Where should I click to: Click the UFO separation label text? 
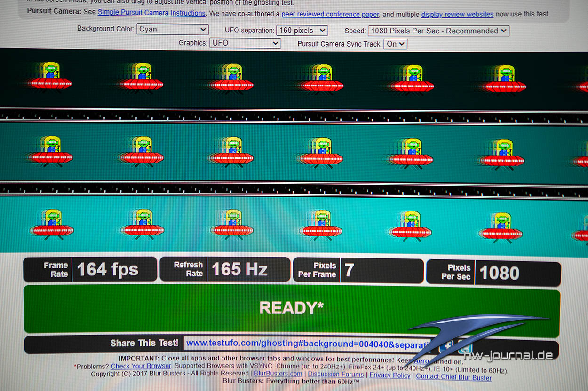(249, 31)
